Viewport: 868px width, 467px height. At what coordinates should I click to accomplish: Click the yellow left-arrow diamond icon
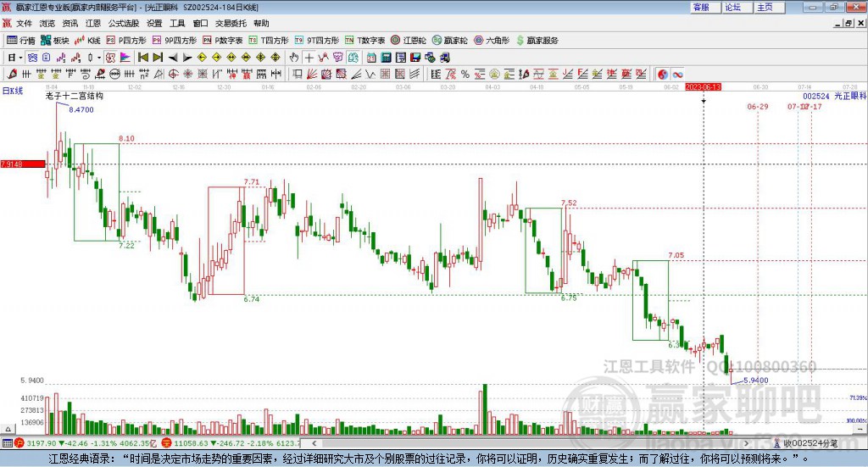(x=202, y=58)
